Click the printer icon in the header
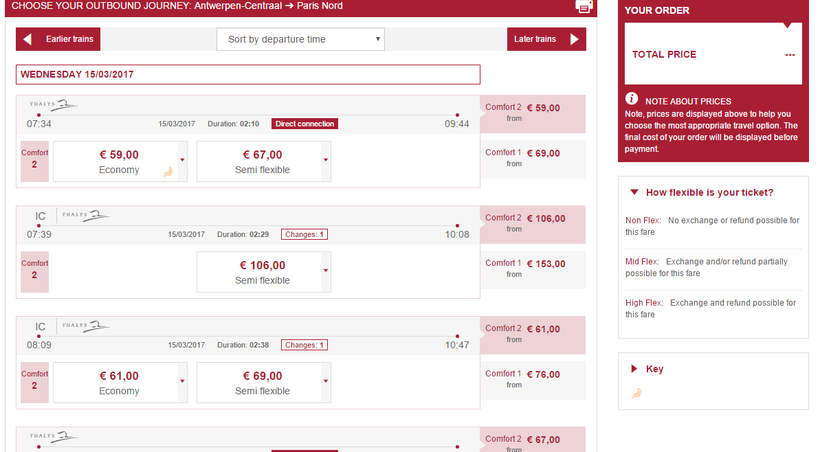Screen dimensions: 820x452 (585, 6)
